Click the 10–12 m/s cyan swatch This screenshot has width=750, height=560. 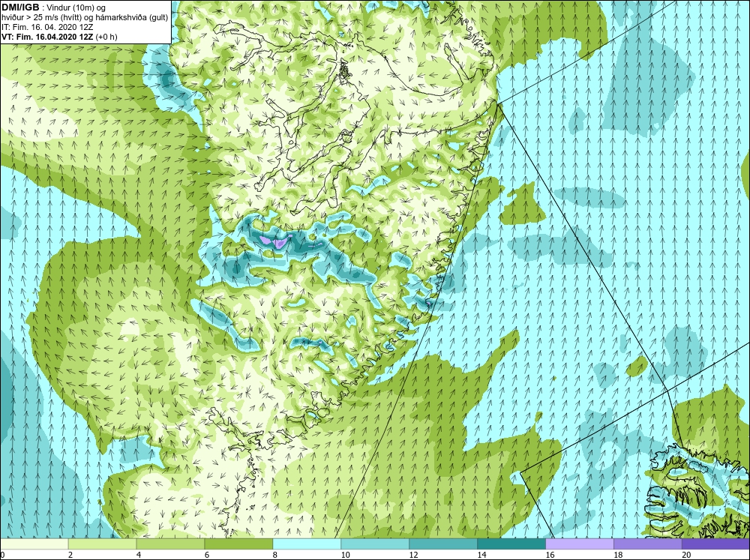click(x=375, y=544)
